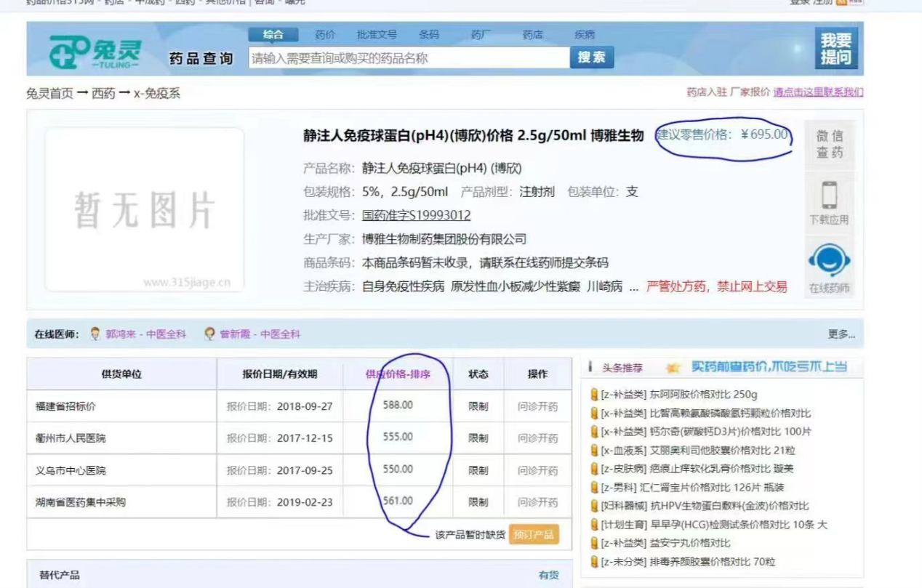Click 报价日期: 2018-09-27 cell

(x=280, y=406)
